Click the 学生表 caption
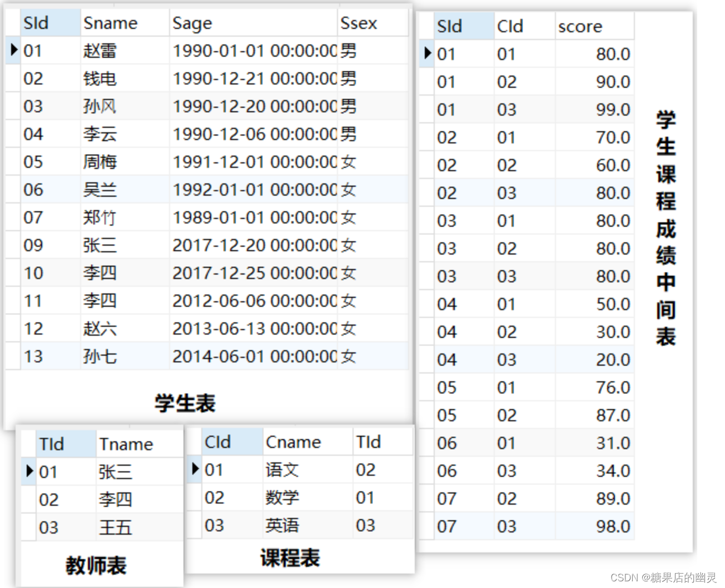 185,403
